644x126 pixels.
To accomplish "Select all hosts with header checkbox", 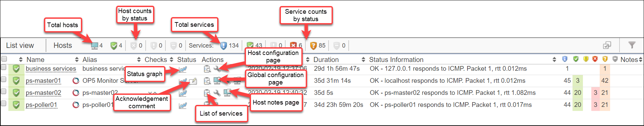I will (4, 59).
